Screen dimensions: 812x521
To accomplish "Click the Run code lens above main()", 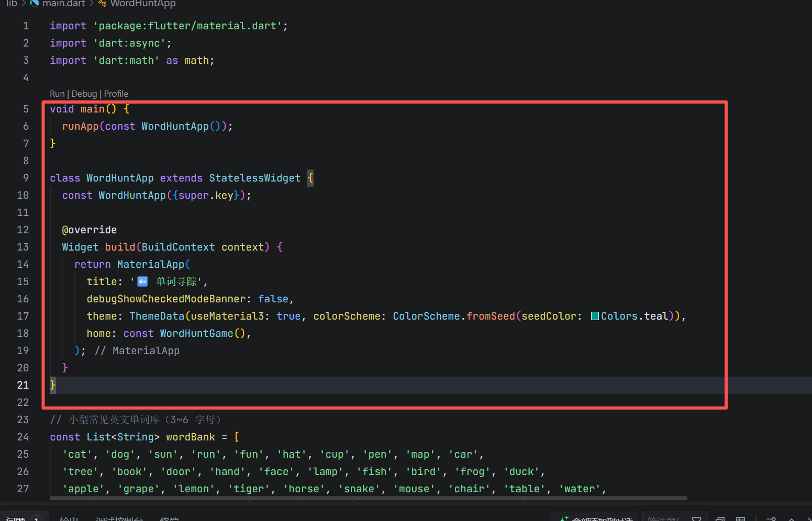I will click(x=57, y=94).
